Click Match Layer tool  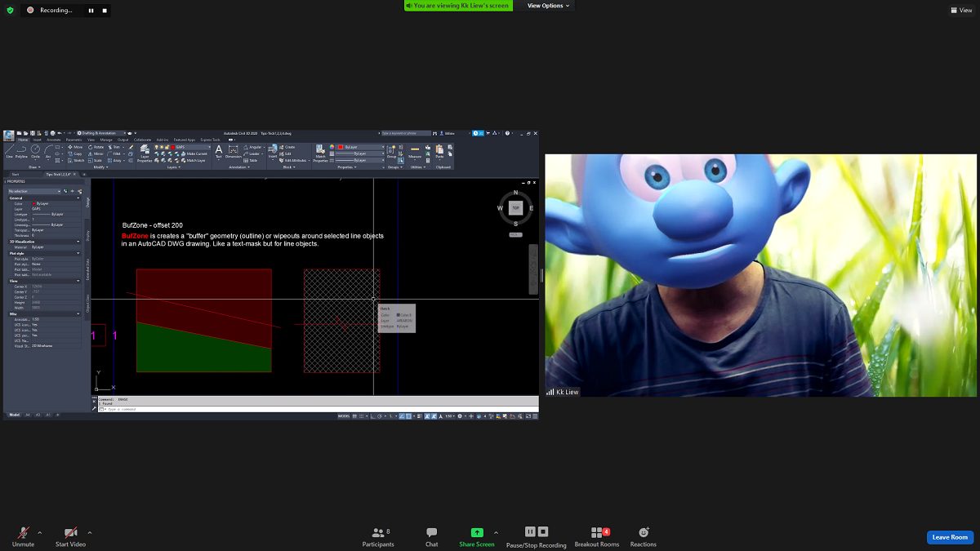[x=194, y=160]
